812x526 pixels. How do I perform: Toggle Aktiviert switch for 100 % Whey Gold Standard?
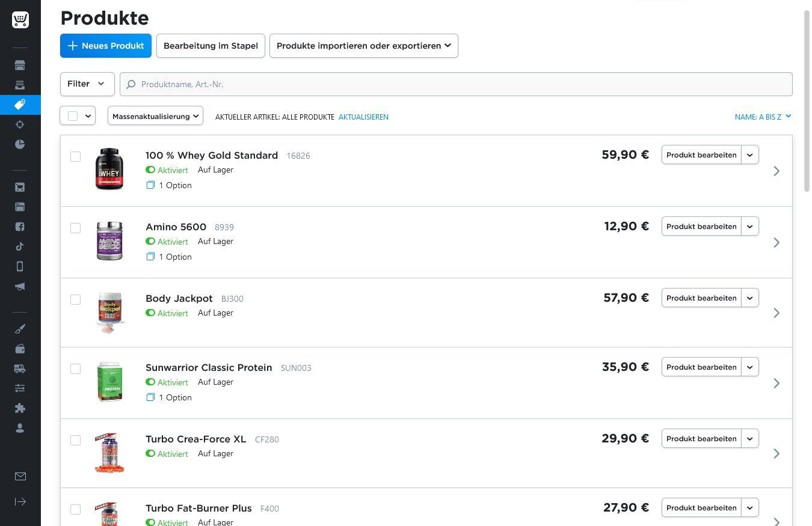(150, 170)
